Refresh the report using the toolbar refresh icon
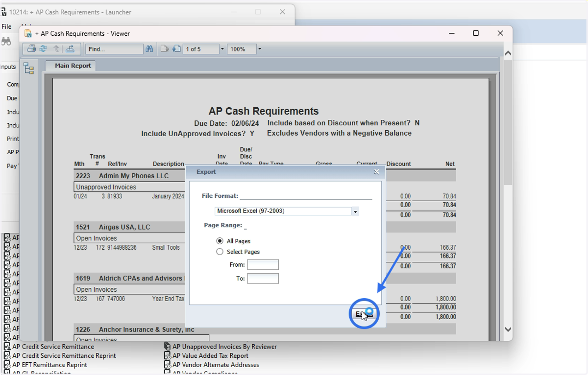The width and height of the screenshot is (588, 375). (43, 48)
